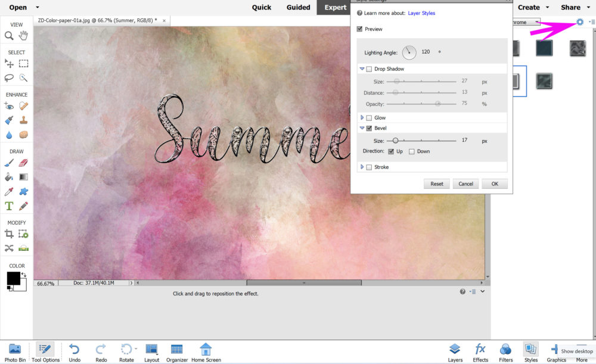596x364 pixels.
Task: Select the Zoom tool
Action: (x=9, y=36)
